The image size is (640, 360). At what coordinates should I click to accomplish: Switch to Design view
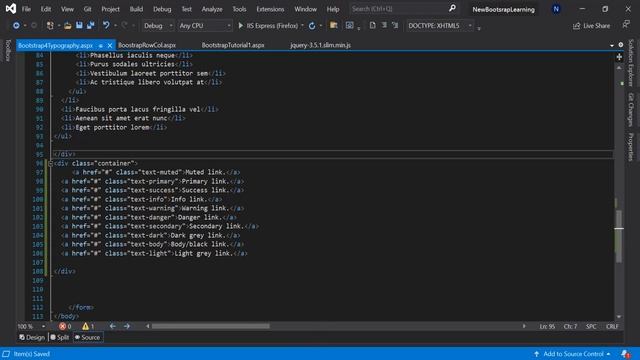pyautogui.click(x=32, y=338)
